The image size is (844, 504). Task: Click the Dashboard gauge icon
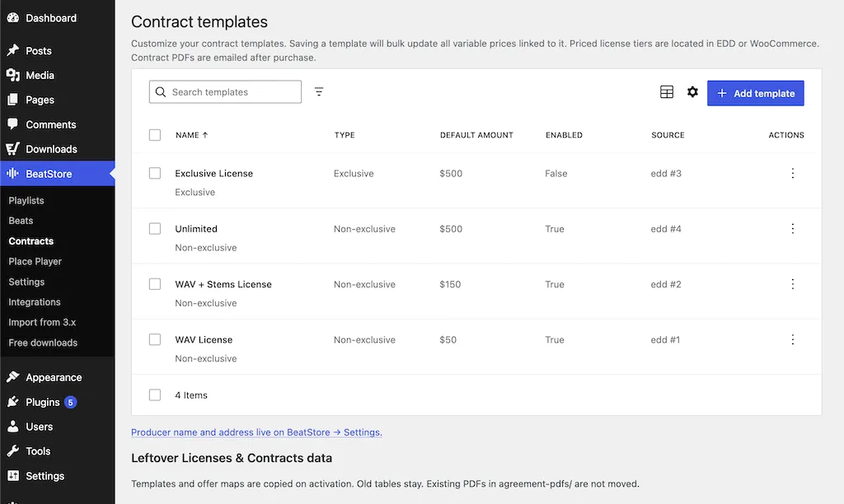(13, 18)
